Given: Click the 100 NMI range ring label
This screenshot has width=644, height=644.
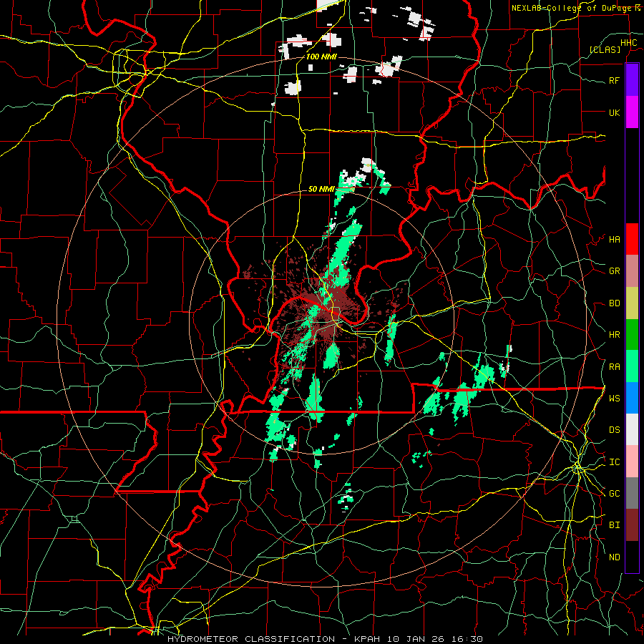Looking at the screenshot, I should tap(321, 57).
